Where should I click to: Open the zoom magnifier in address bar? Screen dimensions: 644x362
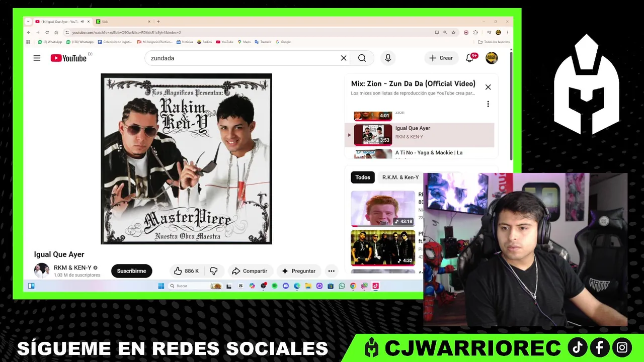click(445, 33)
